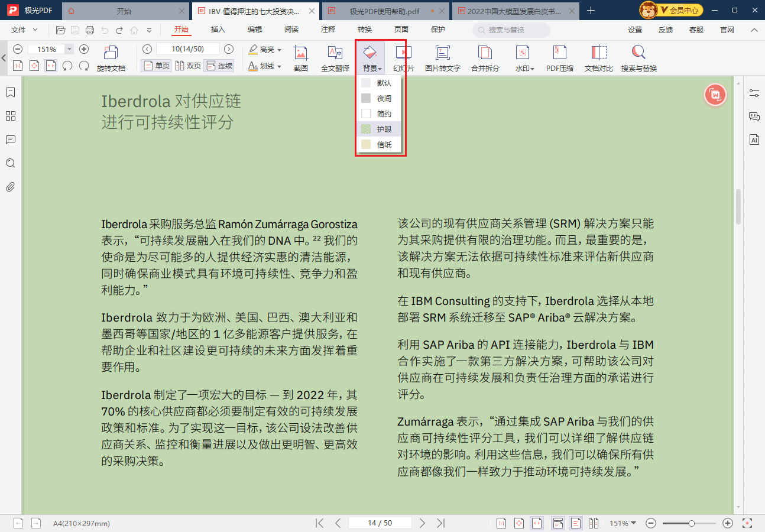765x532 pixels.
Task: Click the print icon in quick toolbar
Action: (x=90, y=30)
